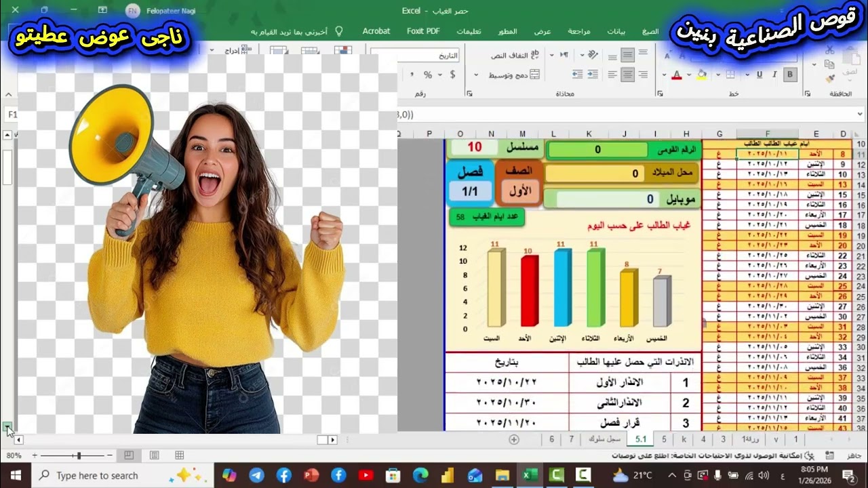Click the Paste clipboard icon

coord(852,57)
